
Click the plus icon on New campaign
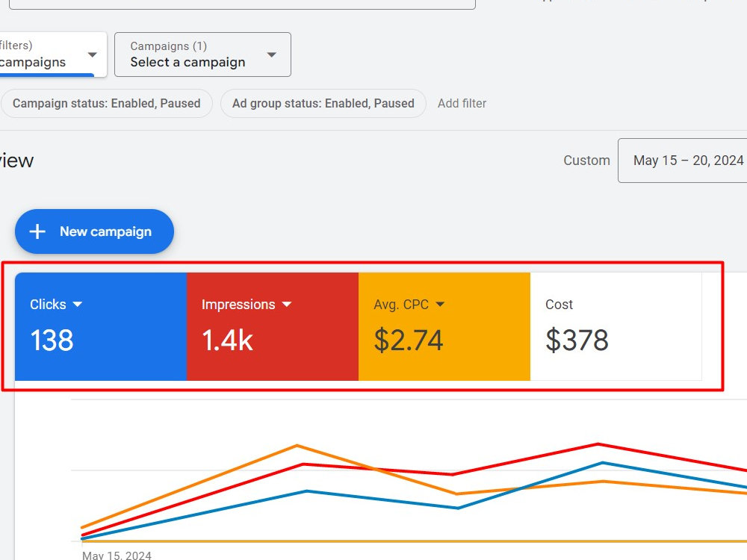point(37,231)
